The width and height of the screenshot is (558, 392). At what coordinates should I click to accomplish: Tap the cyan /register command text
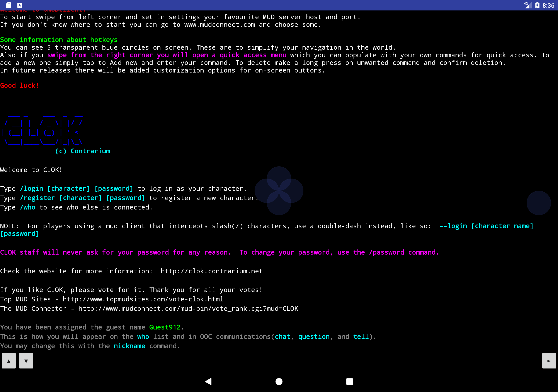pyautogui.click(x=82, y=198)
